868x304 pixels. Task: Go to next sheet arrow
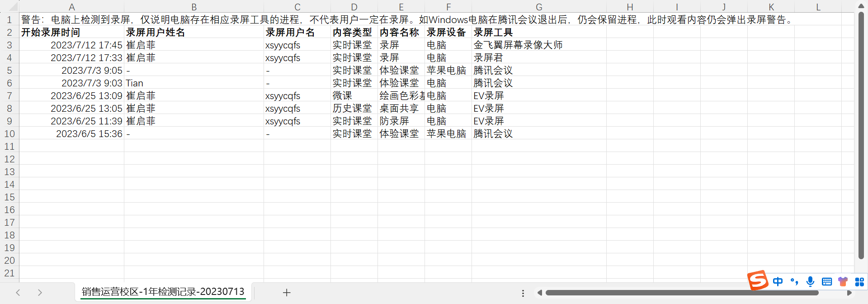[x=40, y=293]
